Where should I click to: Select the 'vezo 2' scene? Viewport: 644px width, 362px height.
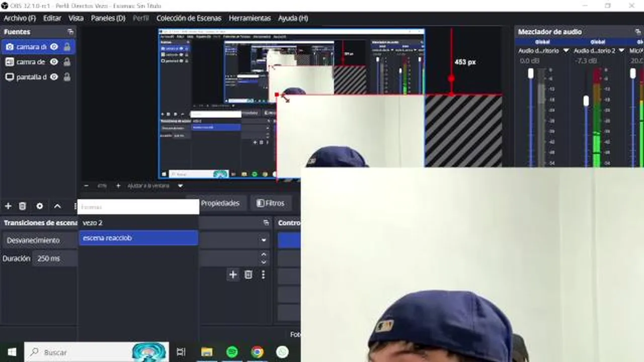(138, 223)
